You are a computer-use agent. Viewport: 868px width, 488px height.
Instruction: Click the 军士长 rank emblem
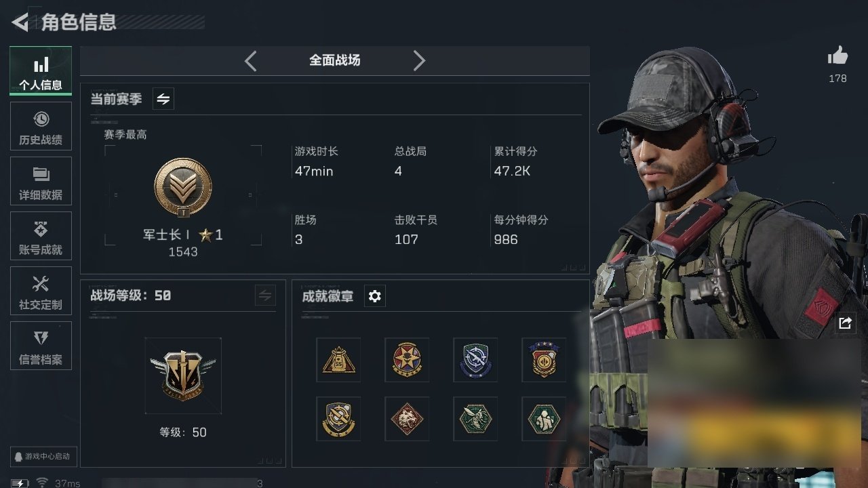coord(183,188)
